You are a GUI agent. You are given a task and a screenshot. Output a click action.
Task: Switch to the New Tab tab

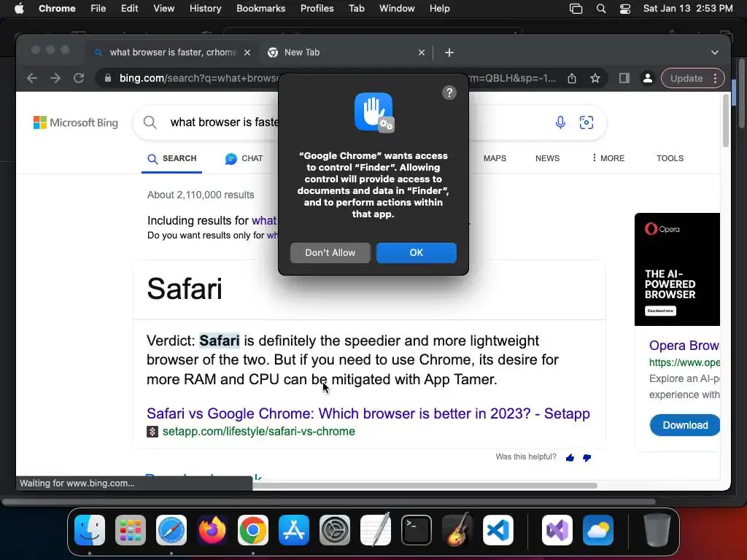click(x=345, y=52)
